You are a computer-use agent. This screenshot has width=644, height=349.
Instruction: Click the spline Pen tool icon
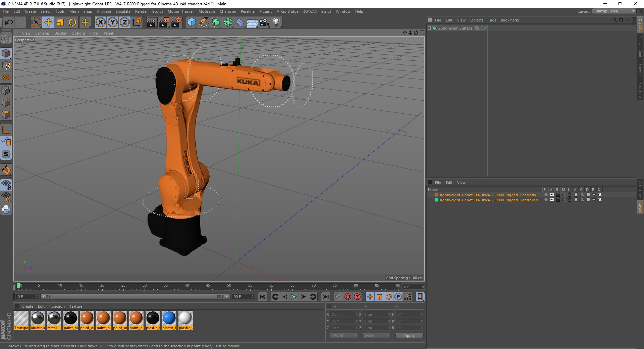204,22
